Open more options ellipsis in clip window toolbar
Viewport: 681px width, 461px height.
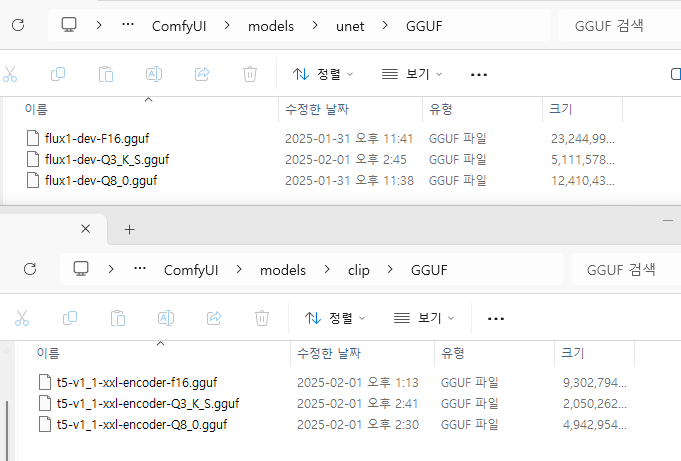(496, 319)
